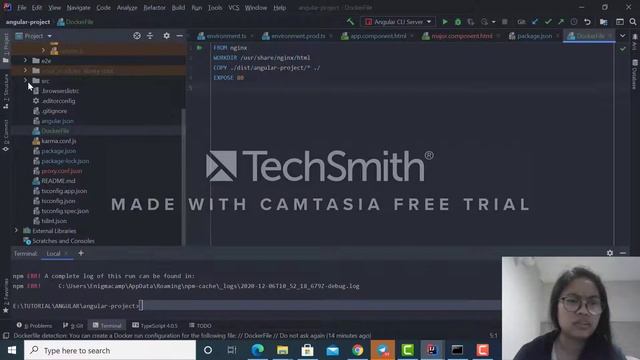640x360 pixels.
Task: Switch to app.component.html tab
Action: [378, 36]
